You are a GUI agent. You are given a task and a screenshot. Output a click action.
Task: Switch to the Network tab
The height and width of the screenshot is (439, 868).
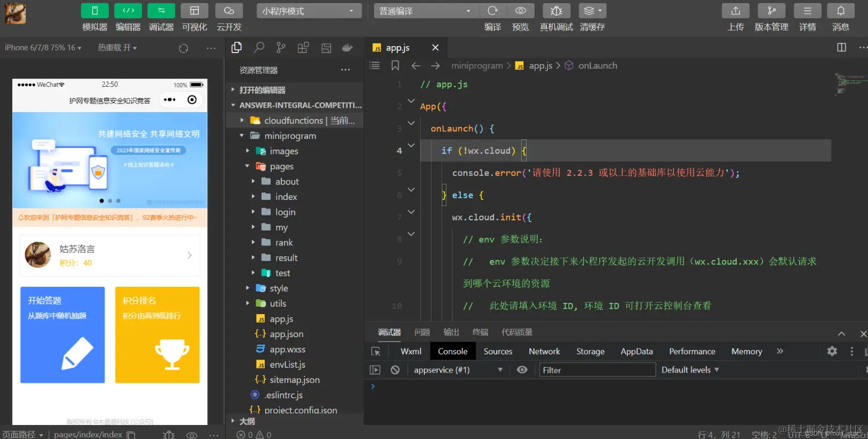[x=544, y=352]
